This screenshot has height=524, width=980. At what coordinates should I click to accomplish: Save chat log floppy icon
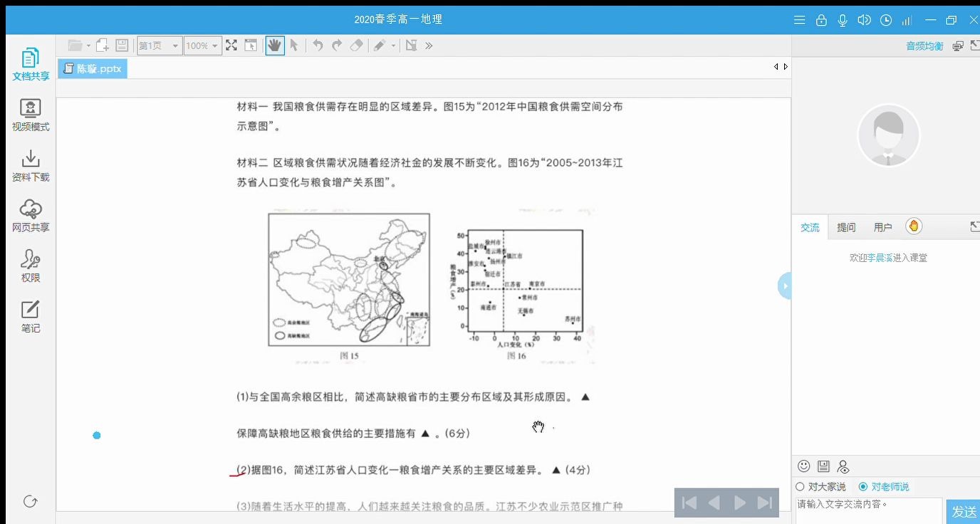coord(823,466)
